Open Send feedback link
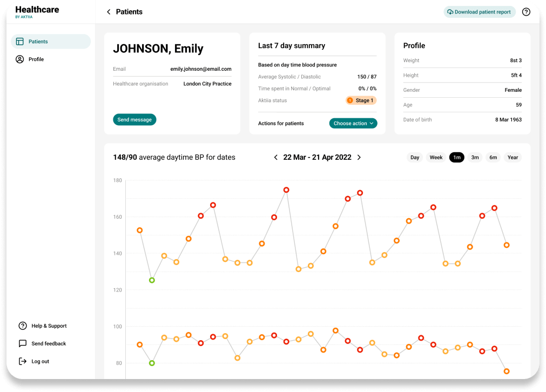Viewport: 546px width, 392px height. (x=49, y=343)
